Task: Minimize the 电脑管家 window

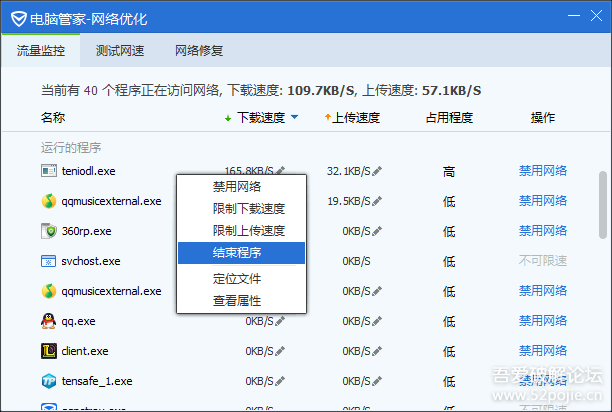Action: pos(574,16)
